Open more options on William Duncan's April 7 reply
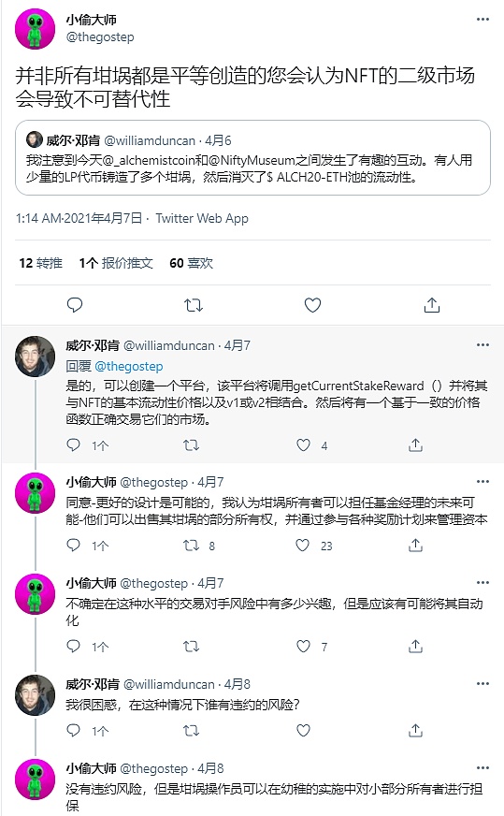The image size is (504, 816). pyautogui.click(x=482, y=345)
